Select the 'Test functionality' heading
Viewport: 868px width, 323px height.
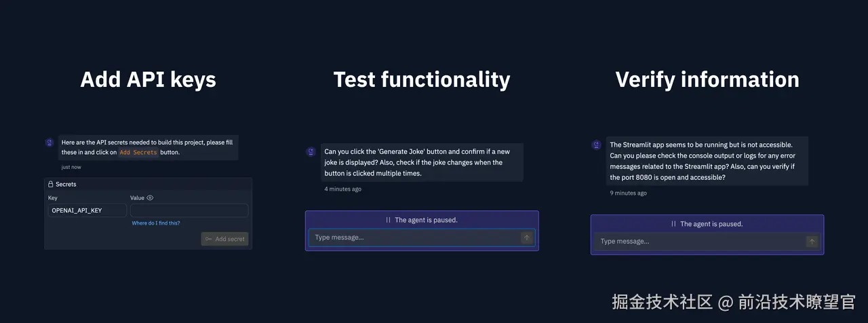coord(422,79)
